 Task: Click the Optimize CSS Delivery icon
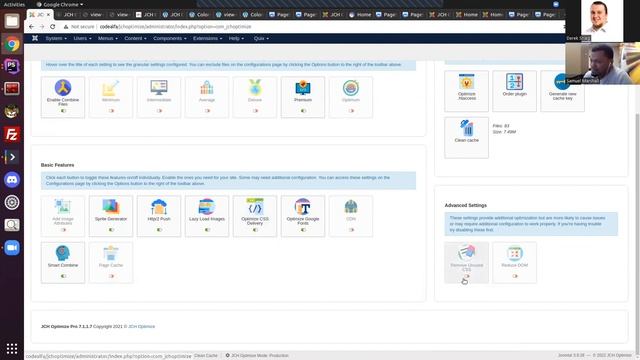[x=255, y=207]
